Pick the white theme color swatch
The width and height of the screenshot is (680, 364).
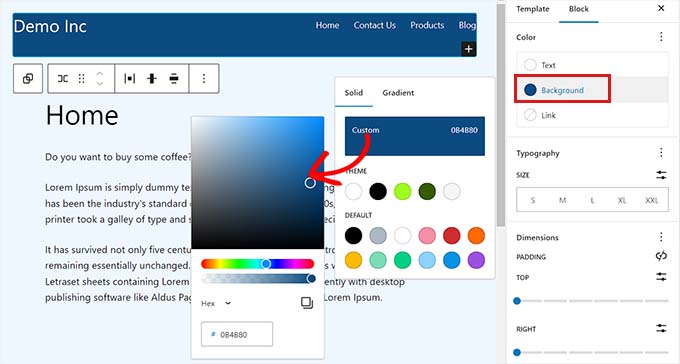(353, 191)
